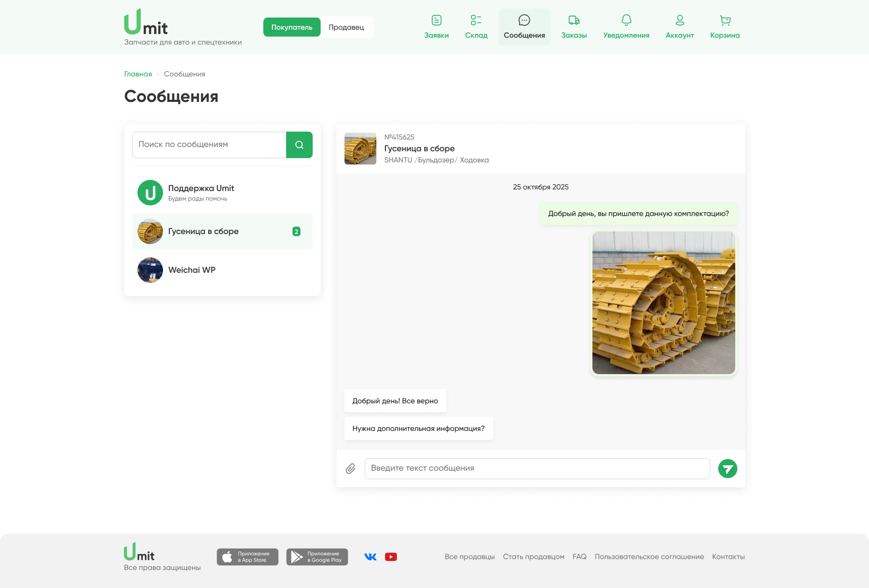Open the Стать продавцом footer link
869x588 pixels.
coord(534,557)
